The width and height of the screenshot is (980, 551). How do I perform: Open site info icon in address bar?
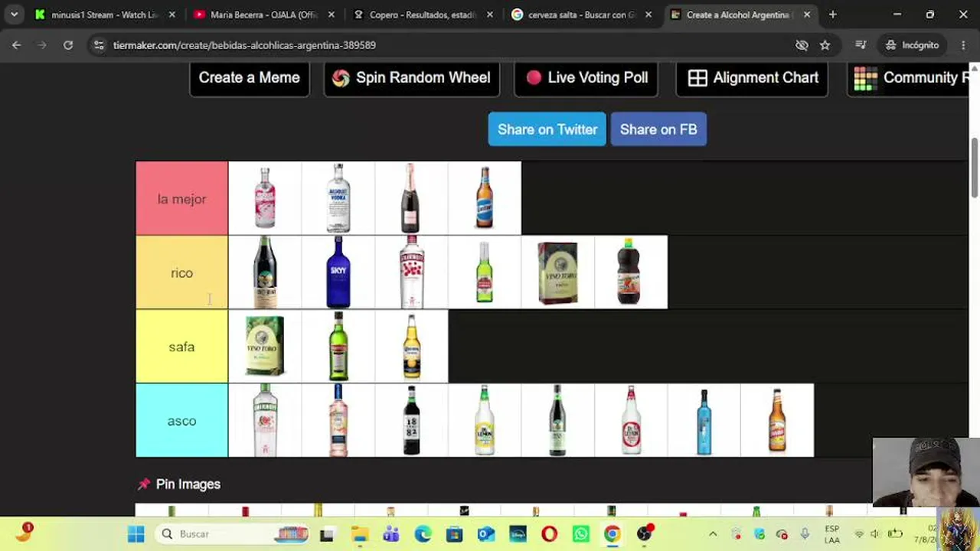[99, 45]
